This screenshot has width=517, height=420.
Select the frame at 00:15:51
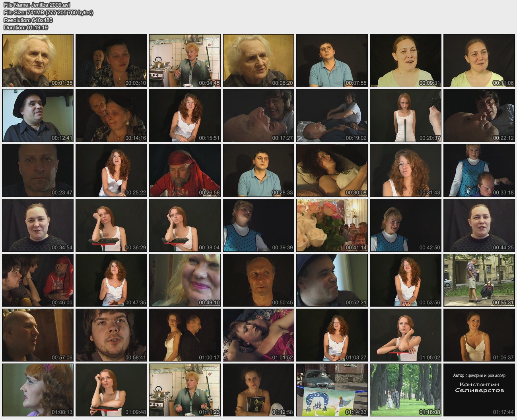pyautogui.click(x=185, y=115)
